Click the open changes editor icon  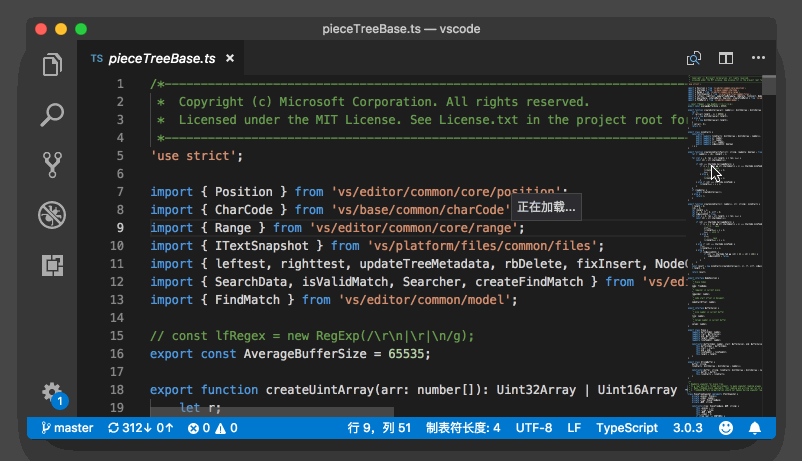(x=693, y=59)
